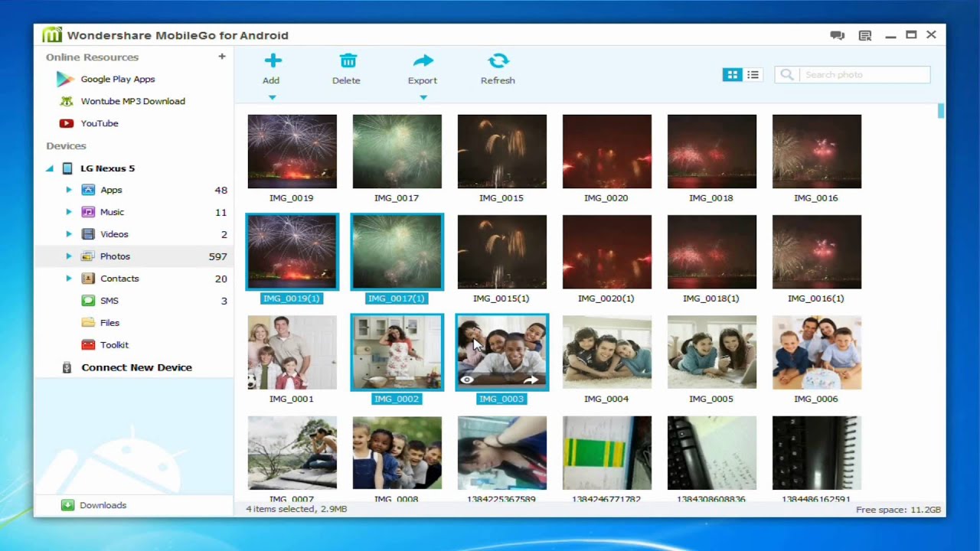Select photo IMG_0020 thumbnail
Screen dimensions: 980x551
[606, 152]
